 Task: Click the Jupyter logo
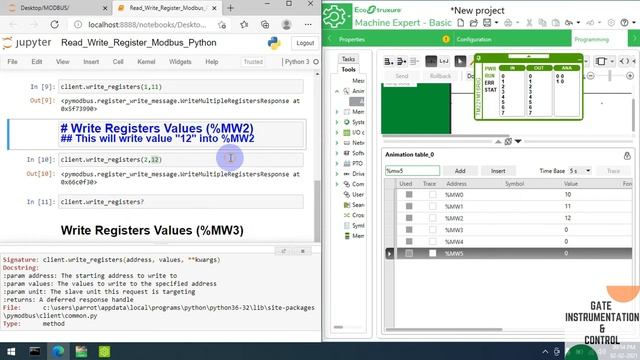click(x=27, y=42)
